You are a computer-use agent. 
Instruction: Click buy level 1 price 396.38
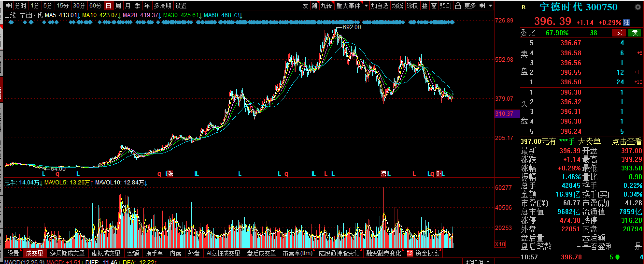571,92
